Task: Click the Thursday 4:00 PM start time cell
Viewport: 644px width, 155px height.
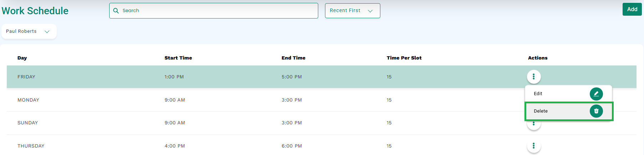Action: pos(175,146)
